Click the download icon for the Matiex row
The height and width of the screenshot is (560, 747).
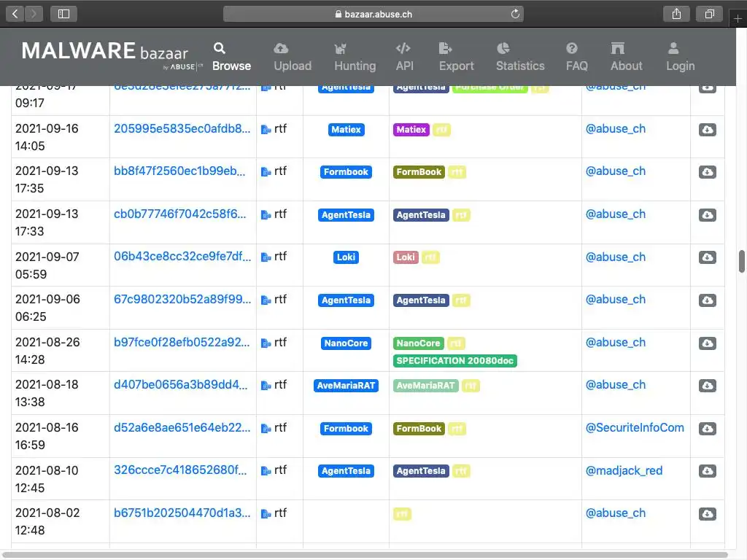707,130
